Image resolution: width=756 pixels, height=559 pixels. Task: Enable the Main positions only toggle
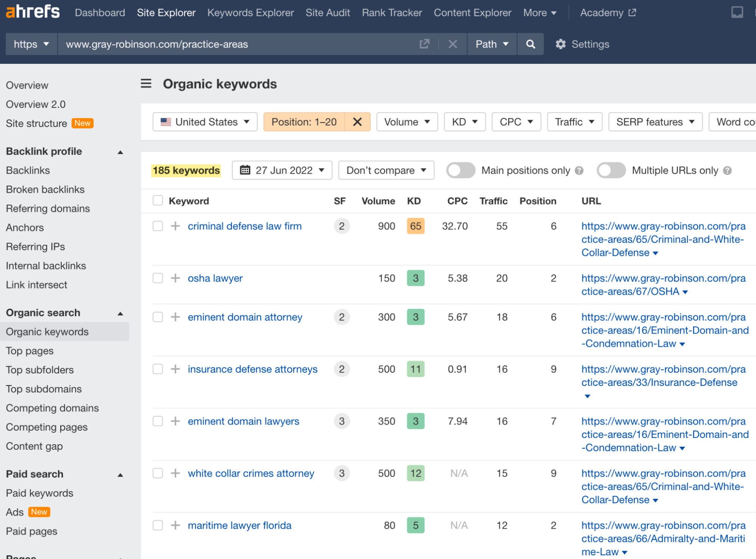coord(460,170)
